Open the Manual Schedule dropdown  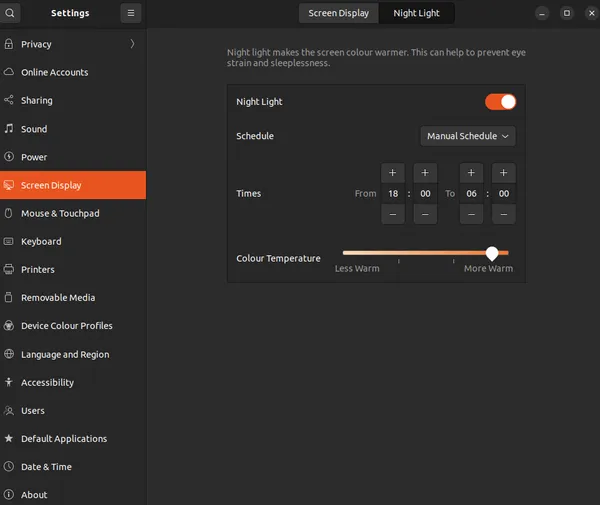[468, 136]
